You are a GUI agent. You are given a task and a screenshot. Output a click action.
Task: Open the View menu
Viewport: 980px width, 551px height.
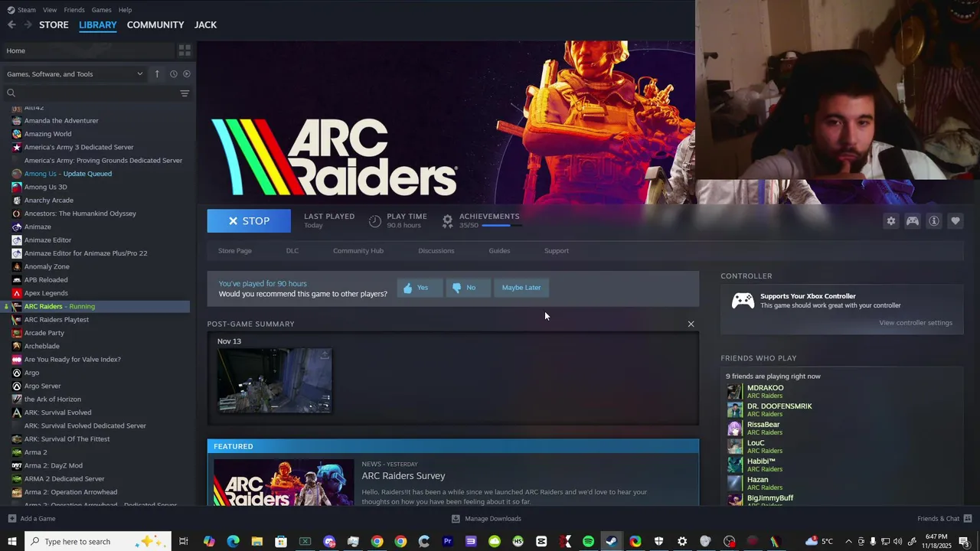pos(50,10)
